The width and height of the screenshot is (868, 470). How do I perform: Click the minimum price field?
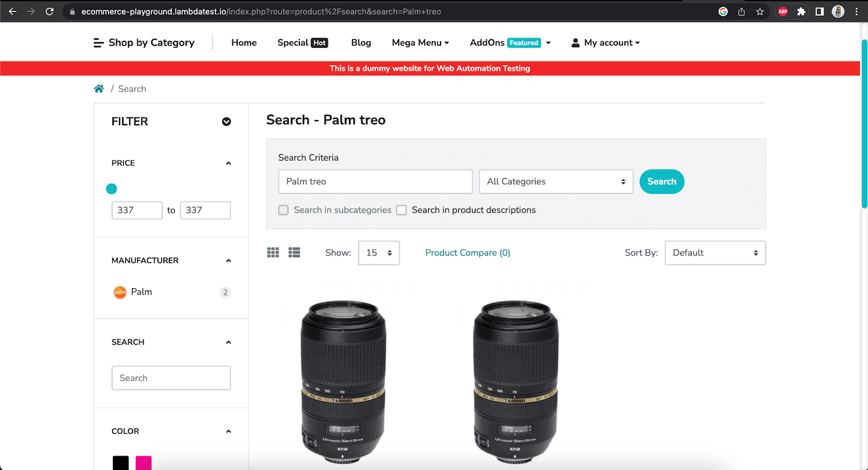point(137,211)
